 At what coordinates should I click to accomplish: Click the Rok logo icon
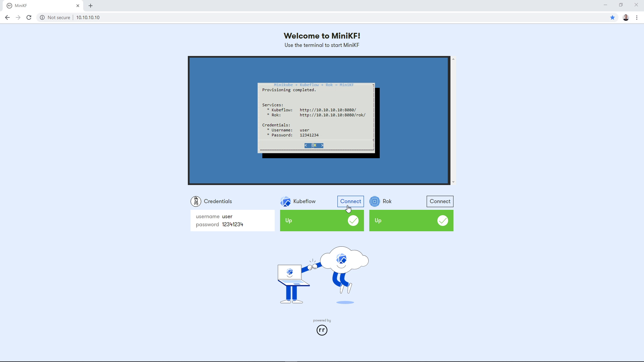(375, 201)
